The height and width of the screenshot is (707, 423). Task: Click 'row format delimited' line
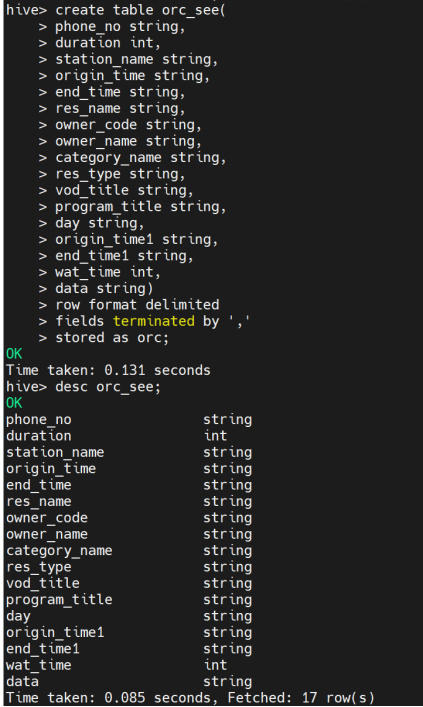pos(137,305)
